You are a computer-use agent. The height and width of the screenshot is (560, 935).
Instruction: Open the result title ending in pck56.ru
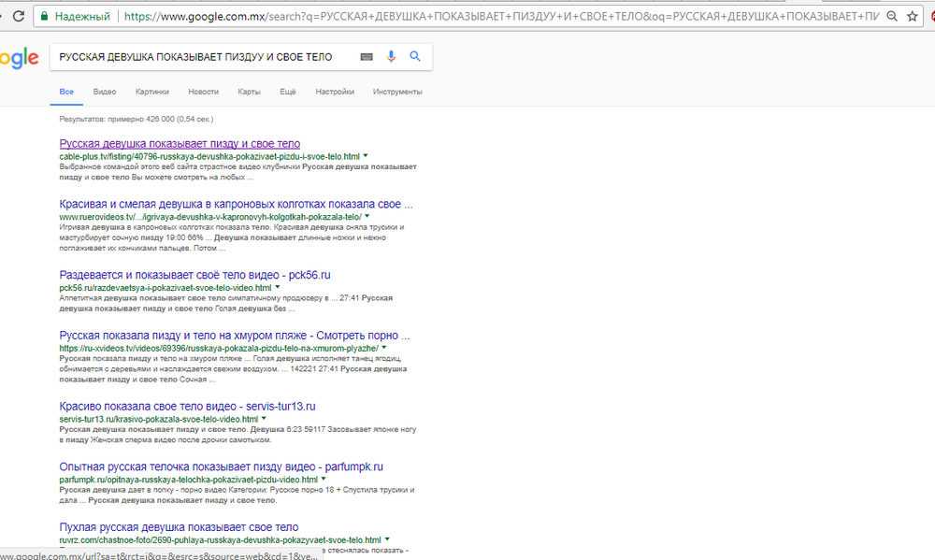[194, 275]
